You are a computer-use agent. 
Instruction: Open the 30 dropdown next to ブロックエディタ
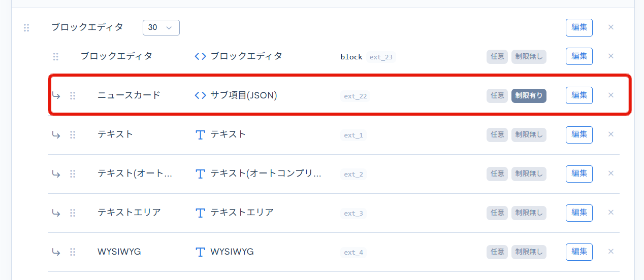(161, 27)
